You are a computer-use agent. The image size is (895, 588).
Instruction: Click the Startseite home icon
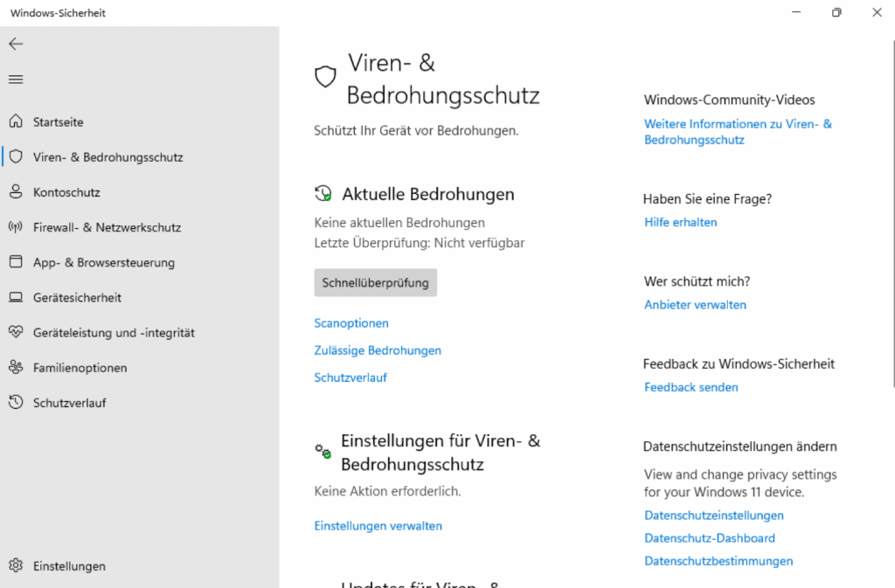pos(16,122)
